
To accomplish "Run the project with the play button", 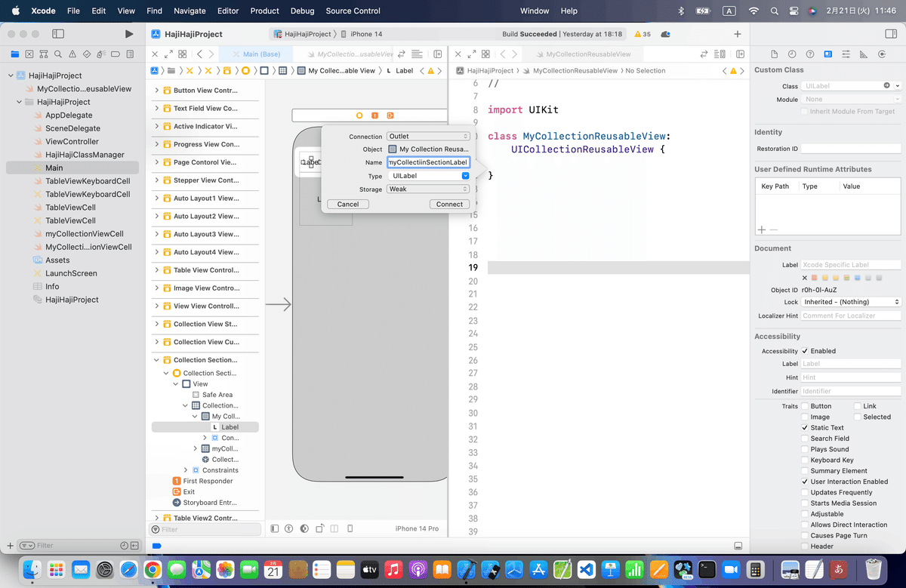I will tap(129, 34).
